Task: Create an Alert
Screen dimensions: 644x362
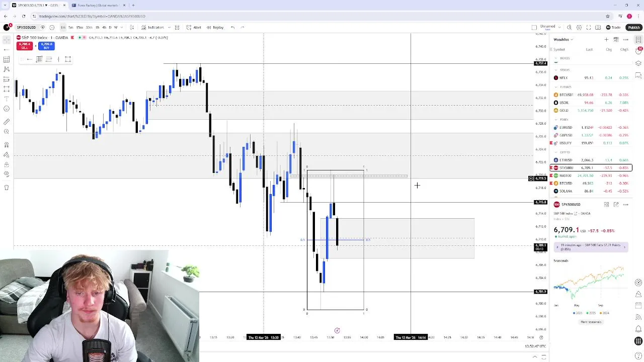Action: 194,27
